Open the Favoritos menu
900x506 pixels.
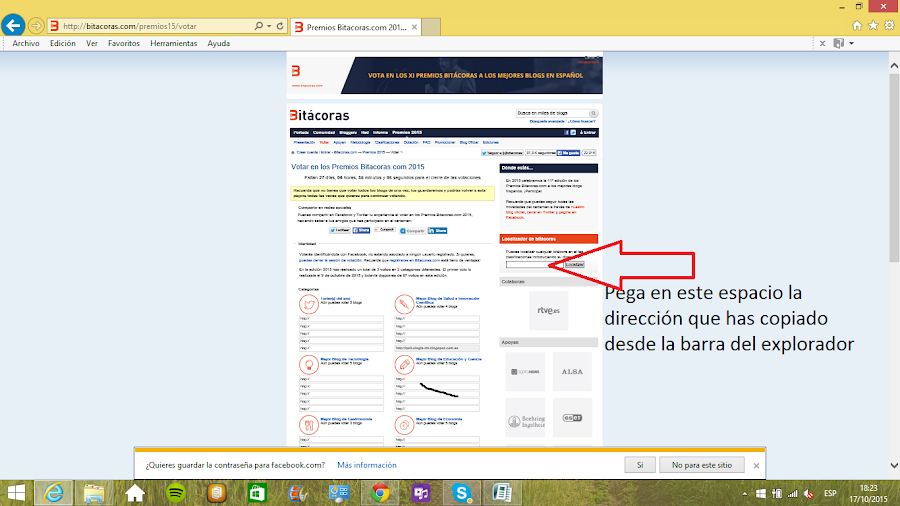[124, 43]
